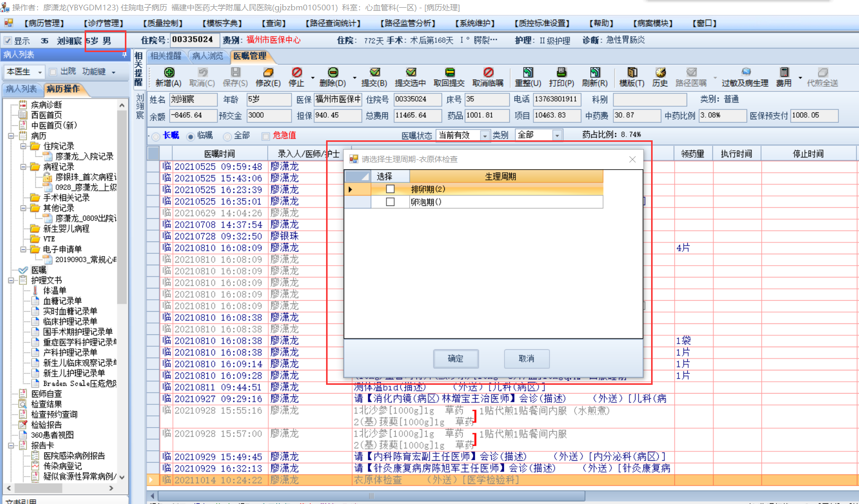The image size is (859, 504).
Task: Click the 取消(C) toolbar icon
Action: 202,72
